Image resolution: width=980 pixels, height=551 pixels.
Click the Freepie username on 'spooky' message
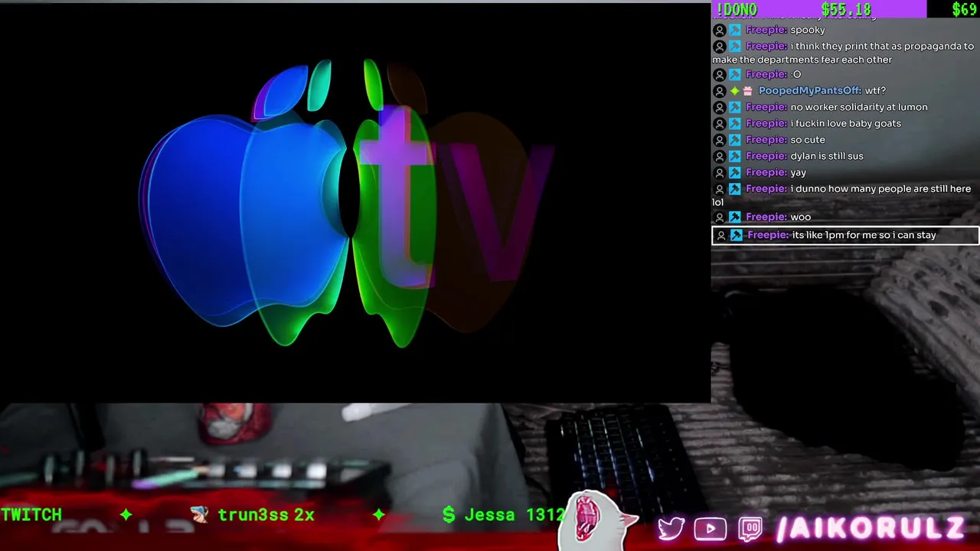coord(766,31)
